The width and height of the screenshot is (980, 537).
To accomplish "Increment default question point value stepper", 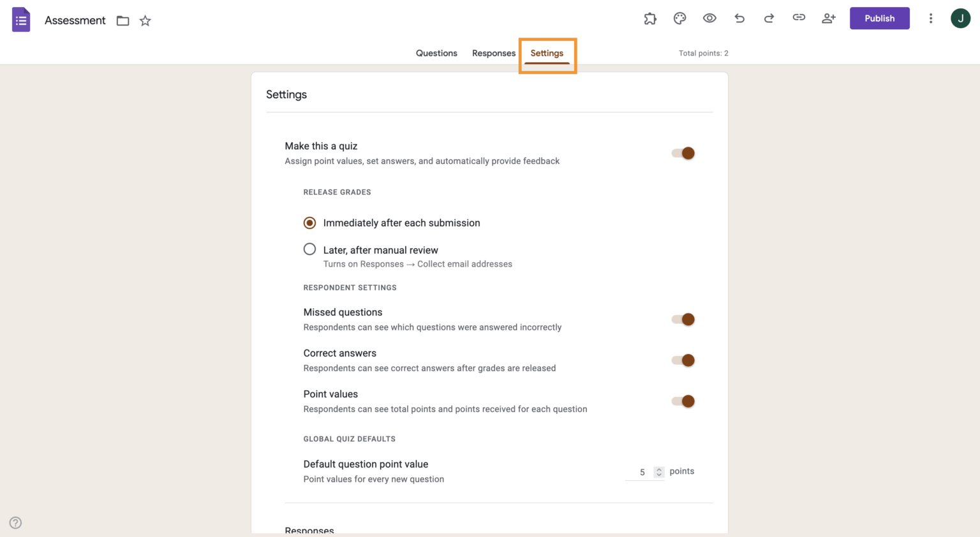I will click(x=659, y=469).
